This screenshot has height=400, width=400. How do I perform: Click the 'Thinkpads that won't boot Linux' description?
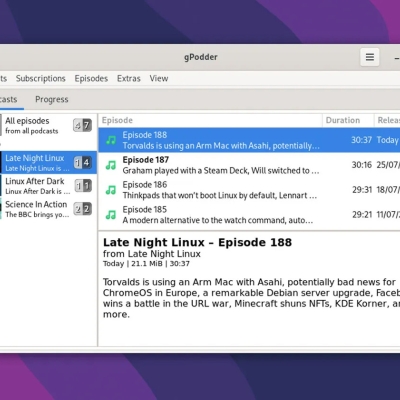pos(220,195)
